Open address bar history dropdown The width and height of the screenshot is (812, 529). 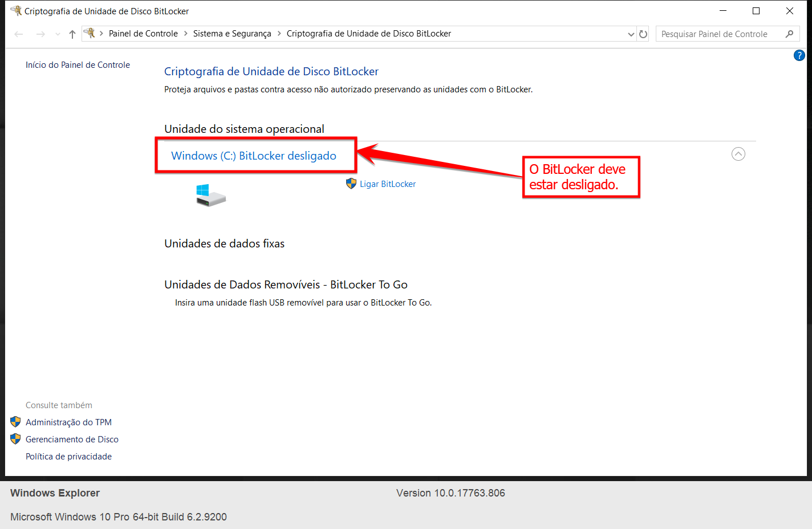coord(631,34)
